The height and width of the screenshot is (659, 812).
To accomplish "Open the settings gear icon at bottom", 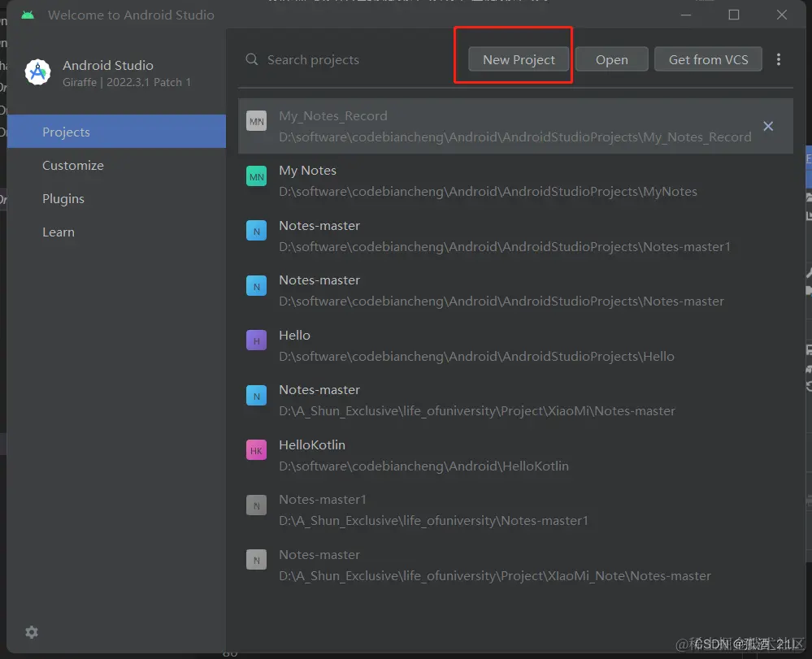I will point(32,632).
